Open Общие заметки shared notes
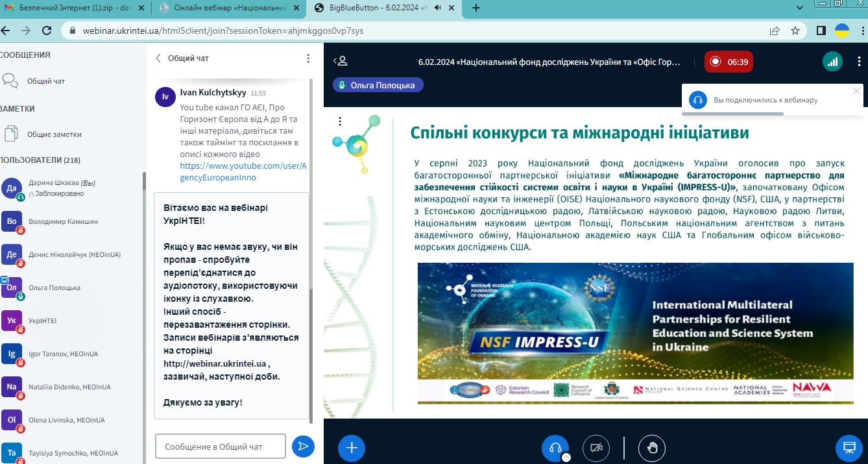The height and width of the screenshot is (464, 868). pos(54,134)
